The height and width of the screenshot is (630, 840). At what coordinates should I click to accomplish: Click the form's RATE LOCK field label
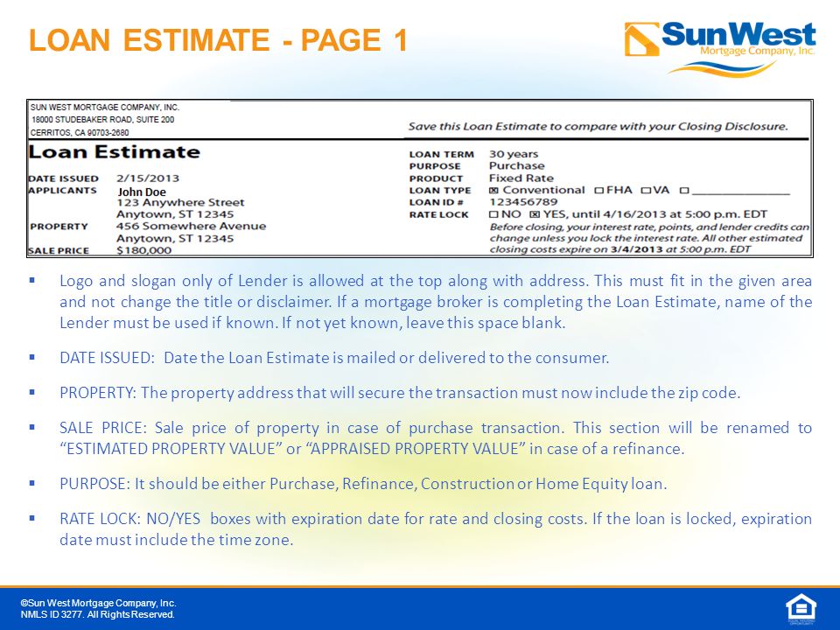(438, 214)
